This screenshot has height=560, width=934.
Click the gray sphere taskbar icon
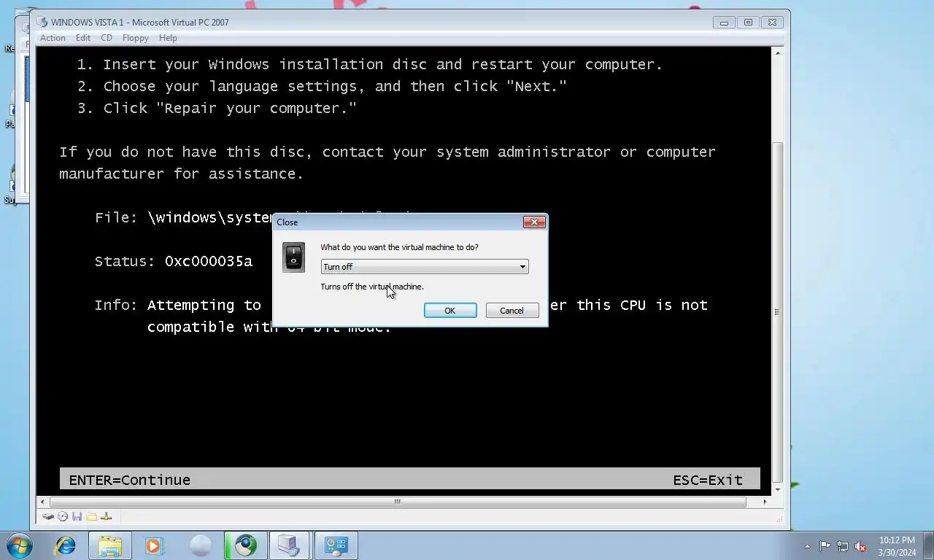click(x=200, y=545)
